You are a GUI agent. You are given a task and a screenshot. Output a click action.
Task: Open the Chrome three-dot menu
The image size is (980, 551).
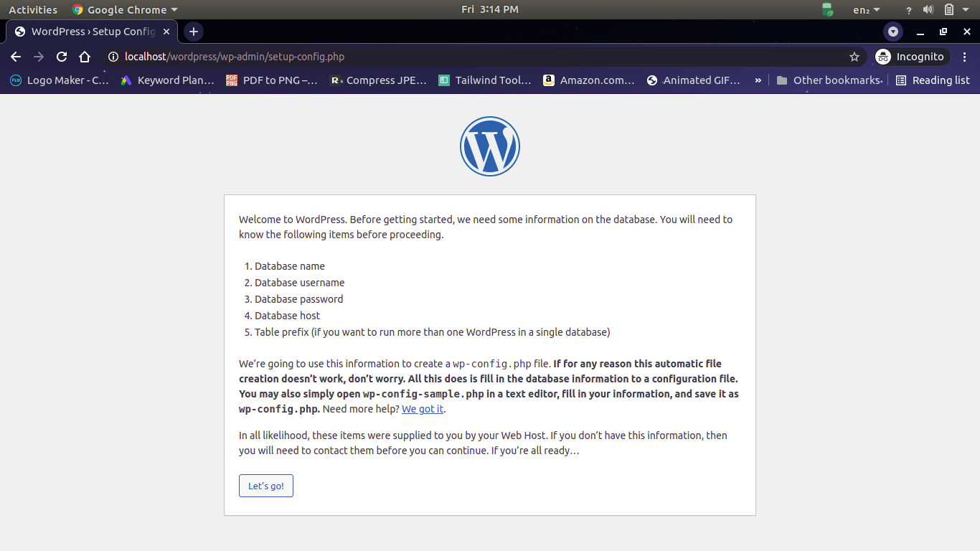(965, 57)
